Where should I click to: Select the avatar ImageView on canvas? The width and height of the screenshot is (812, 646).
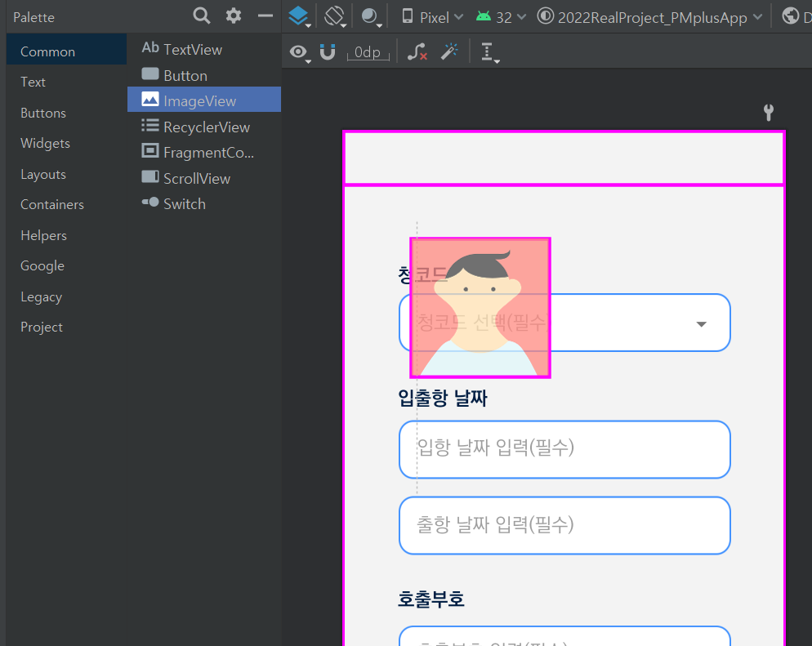(480, 308)
